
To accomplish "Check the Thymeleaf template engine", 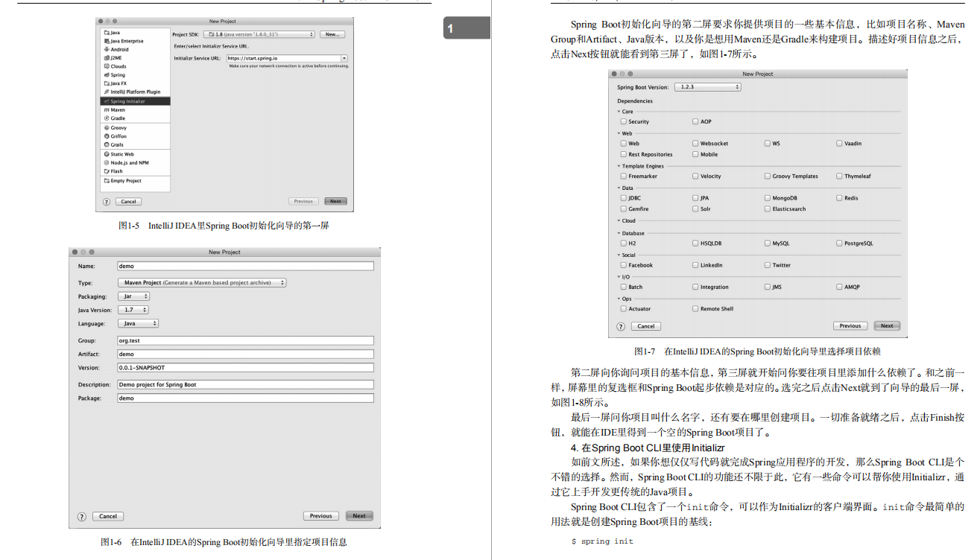I will (x=839, y=176).
